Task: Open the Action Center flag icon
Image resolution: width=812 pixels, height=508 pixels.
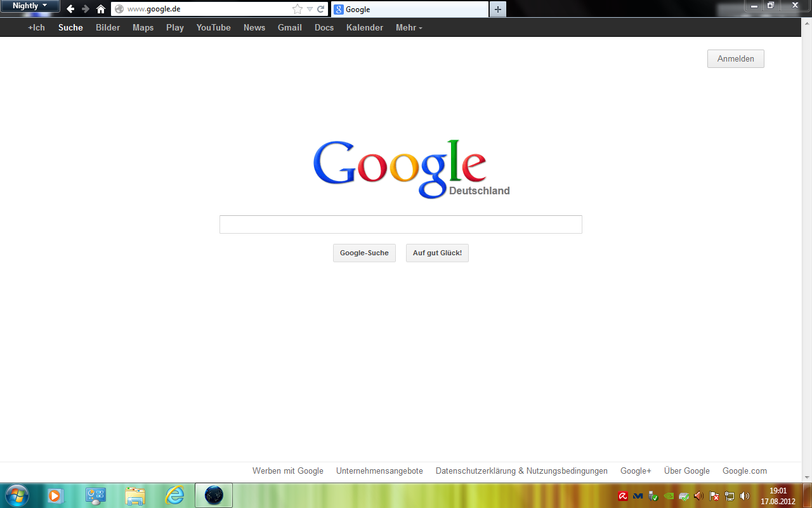Action: click(714, 496)
